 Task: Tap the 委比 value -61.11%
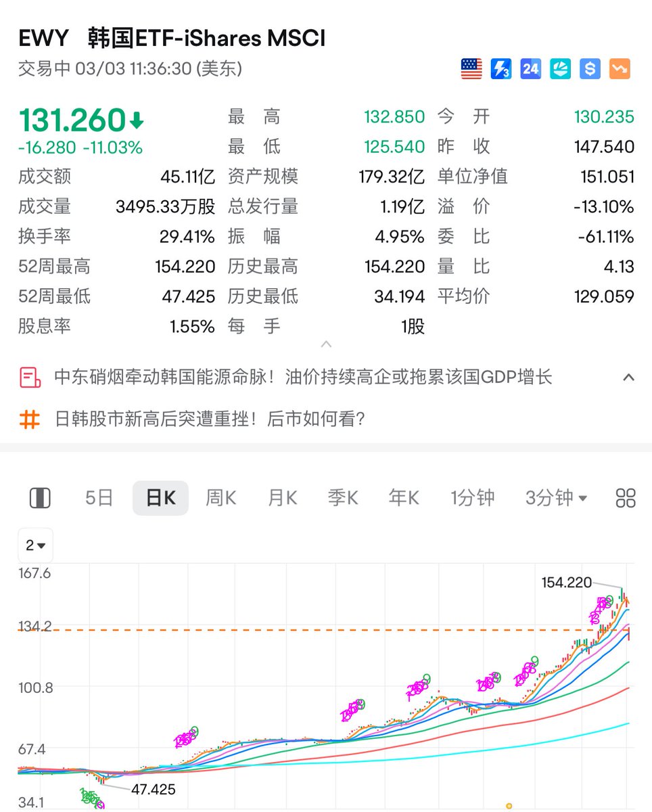click(606, 236)
